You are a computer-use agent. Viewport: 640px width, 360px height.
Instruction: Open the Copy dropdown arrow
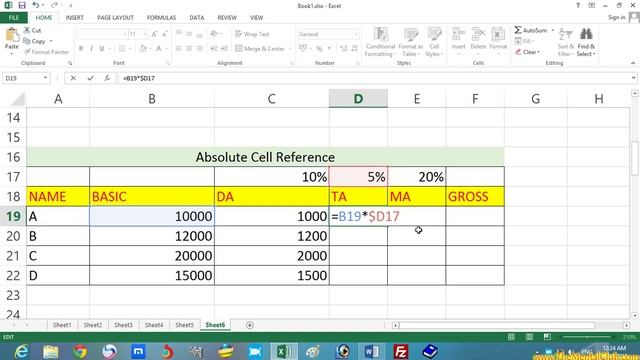(51, 41)
